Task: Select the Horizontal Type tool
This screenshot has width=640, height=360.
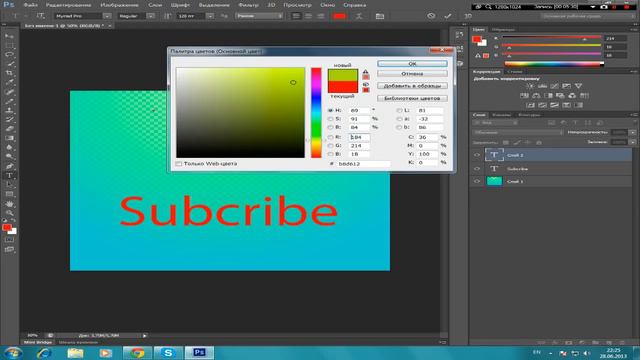Action: coord(9,176)
